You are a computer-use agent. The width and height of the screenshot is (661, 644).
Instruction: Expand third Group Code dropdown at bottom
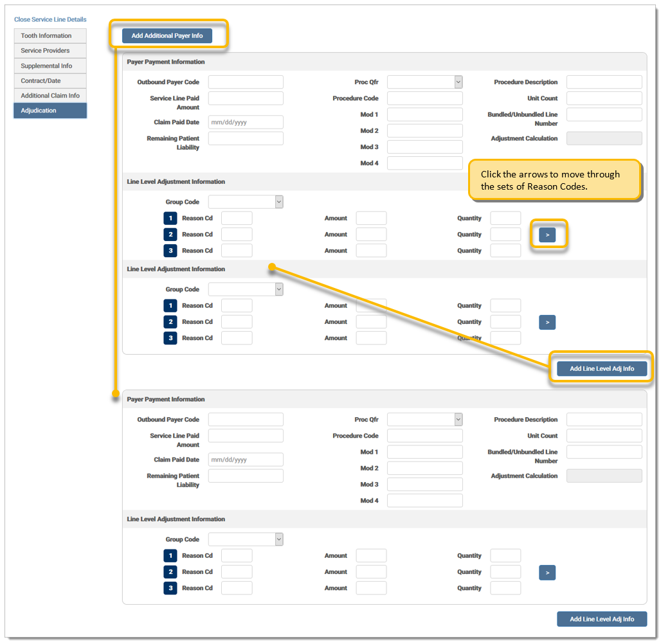tap(246, 539)
